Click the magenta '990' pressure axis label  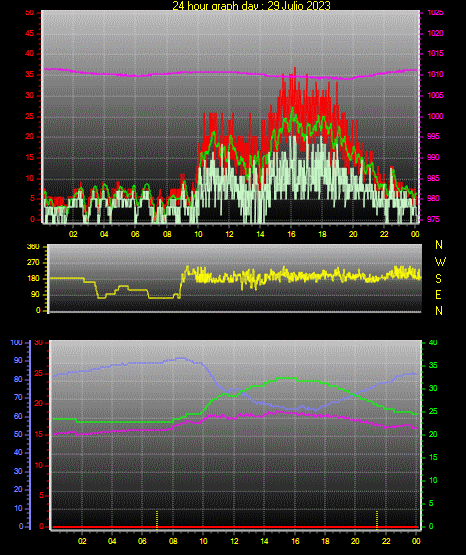(x=434, y=158)
